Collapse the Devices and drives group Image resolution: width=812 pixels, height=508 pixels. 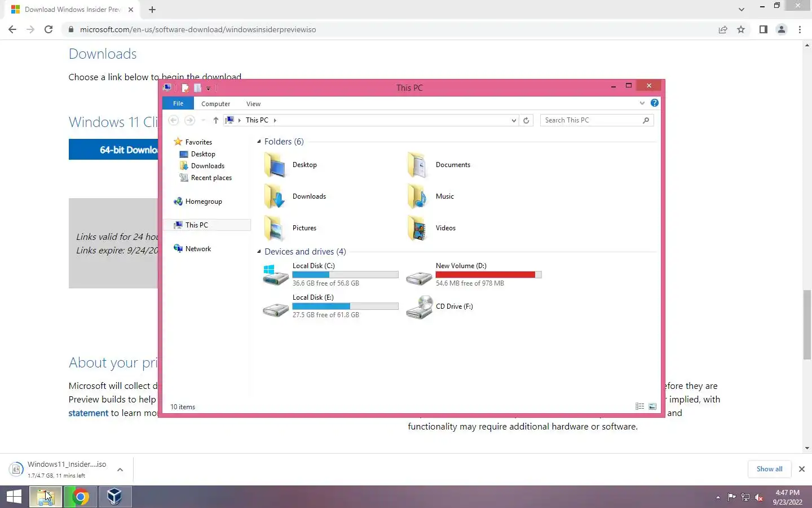259,252
